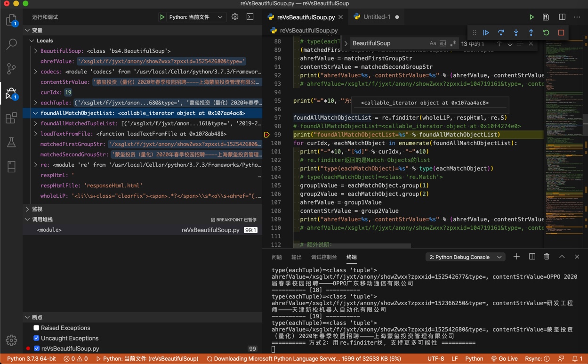
Task: Expand the 监视 watch section
Action: pyautogui.click(x=27, y=209)
